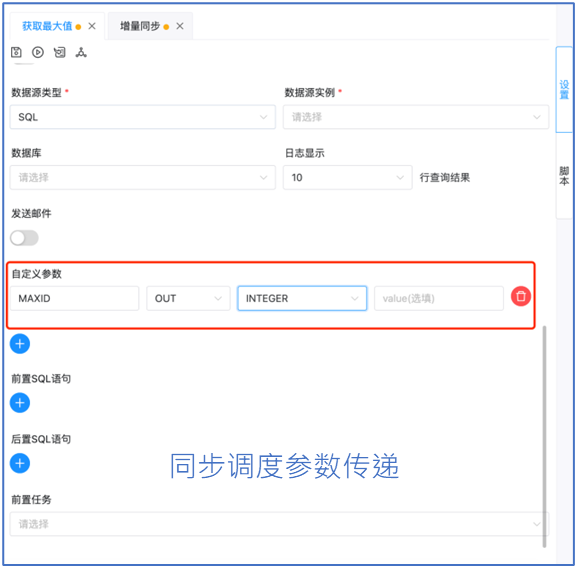
Task: Open the 脚本 side panel tab
Action: coord(564,176)
